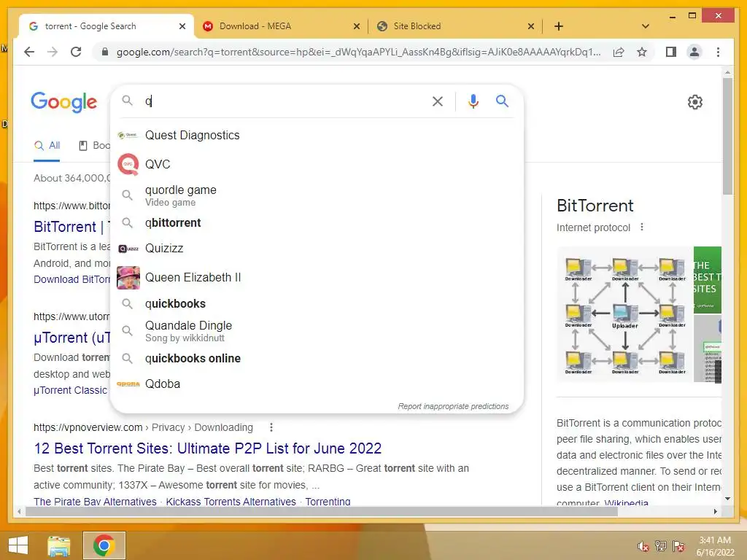Open Google quick settings gear

[x=695, y=102]
